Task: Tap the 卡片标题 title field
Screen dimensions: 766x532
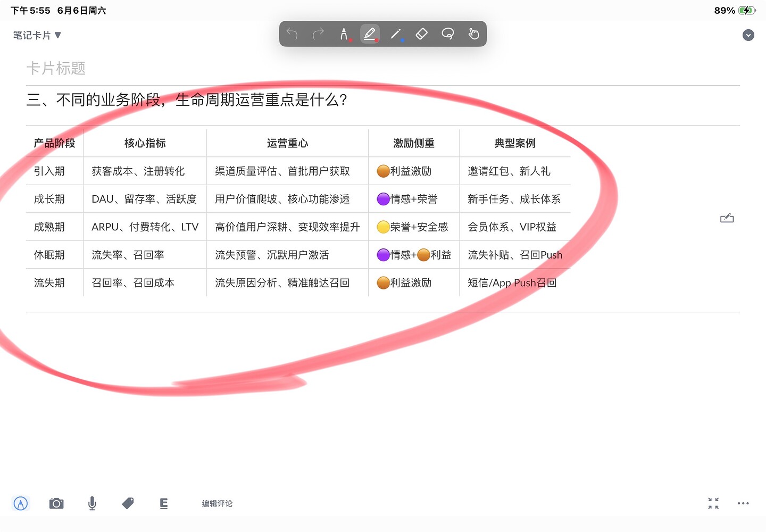Action: pyautogui.click(x=56, y=68)
